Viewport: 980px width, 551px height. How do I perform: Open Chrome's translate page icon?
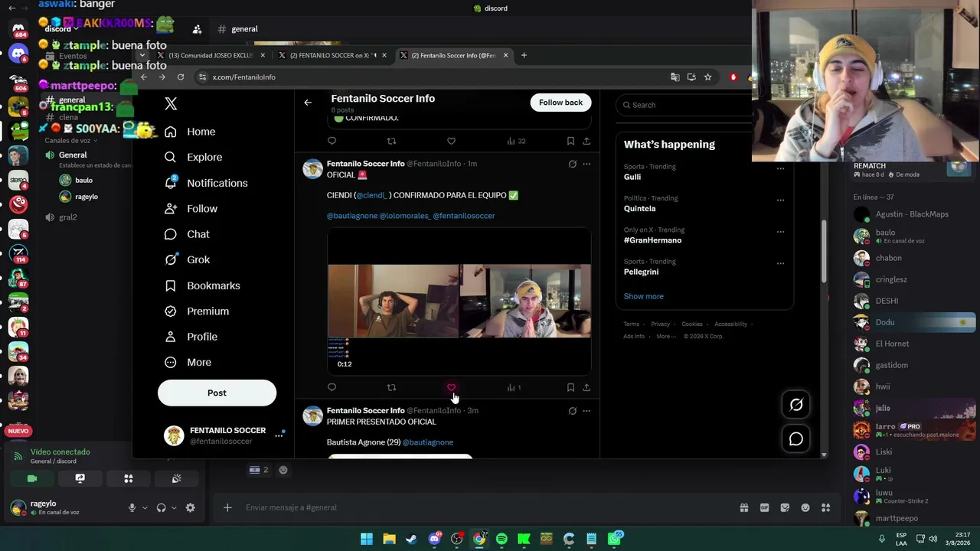675,77
